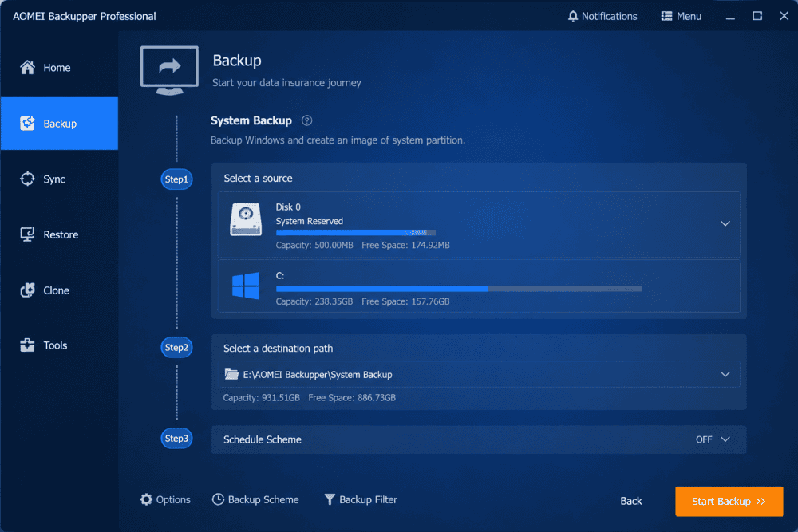Click the Notifications bell icon
This screenshot has height=532, width=798.
573,16
